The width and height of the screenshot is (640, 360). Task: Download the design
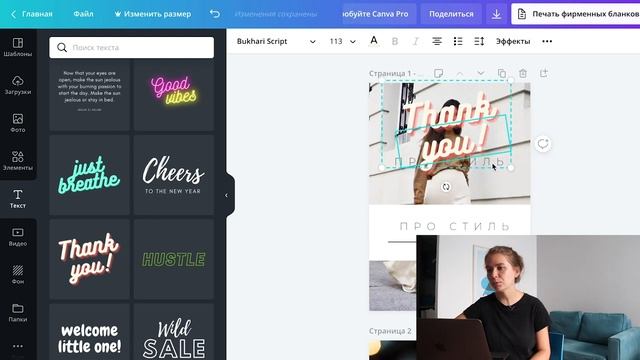pyautogui.click(x=496, y=14)
